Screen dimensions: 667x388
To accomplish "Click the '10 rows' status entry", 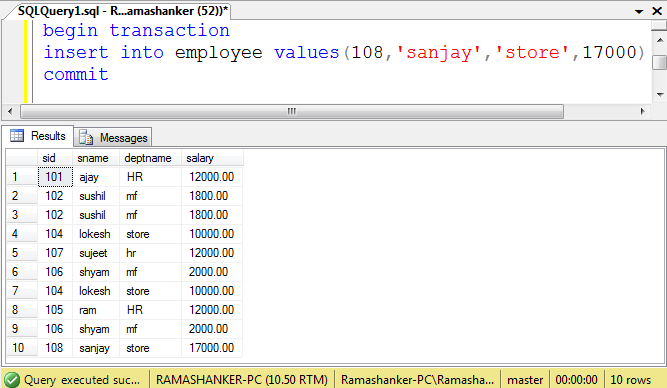I will pyautogui.click(x=630, y=379).
